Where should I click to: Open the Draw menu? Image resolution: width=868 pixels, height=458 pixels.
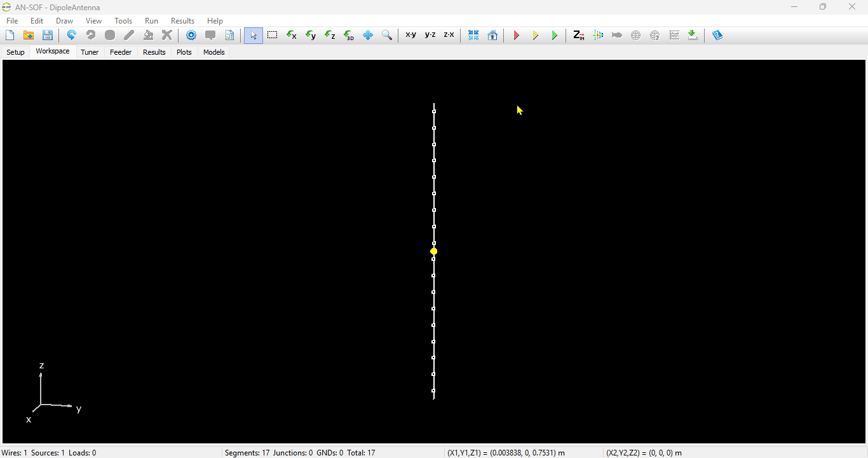click(64, 21)
